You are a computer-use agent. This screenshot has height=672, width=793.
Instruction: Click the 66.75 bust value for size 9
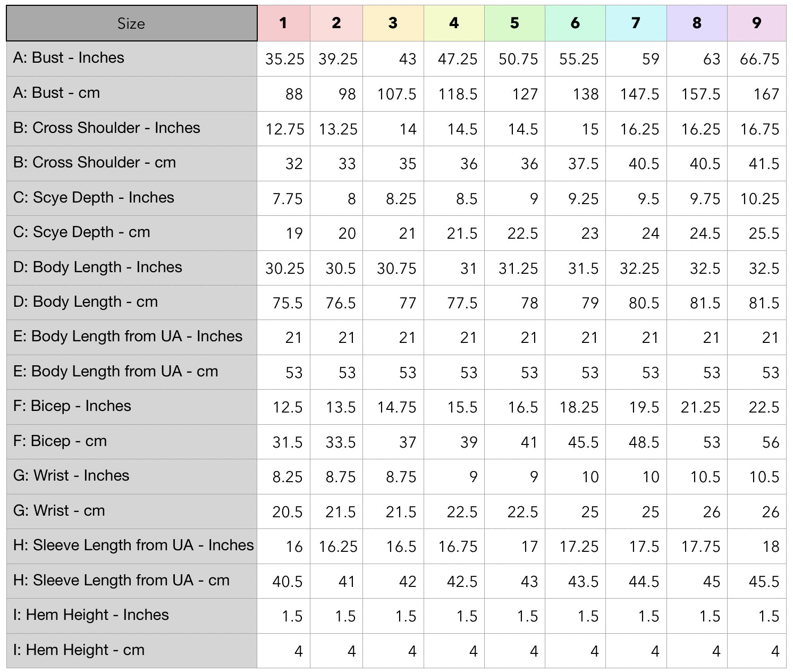click(759, 59)
